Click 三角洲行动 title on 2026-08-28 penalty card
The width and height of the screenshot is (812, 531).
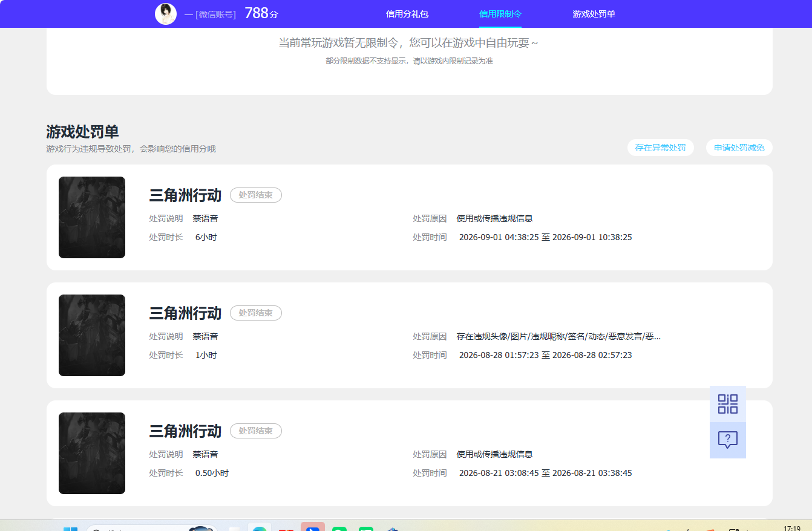185,313
